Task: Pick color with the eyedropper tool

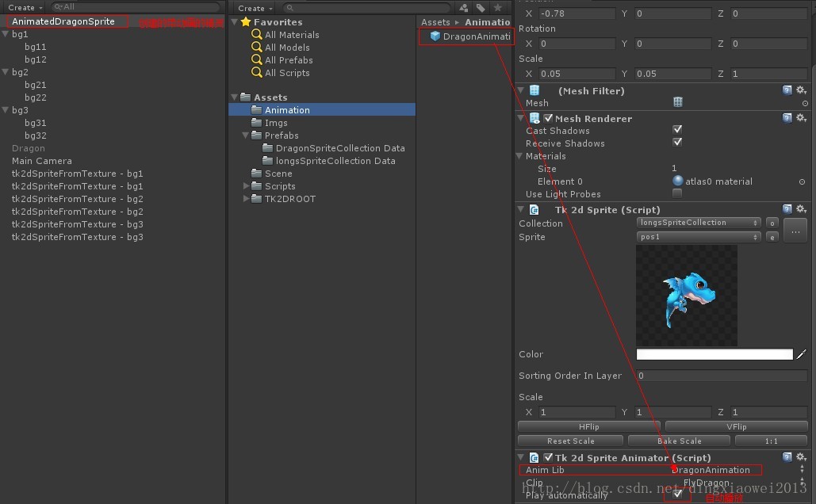Action: (802, 354)
